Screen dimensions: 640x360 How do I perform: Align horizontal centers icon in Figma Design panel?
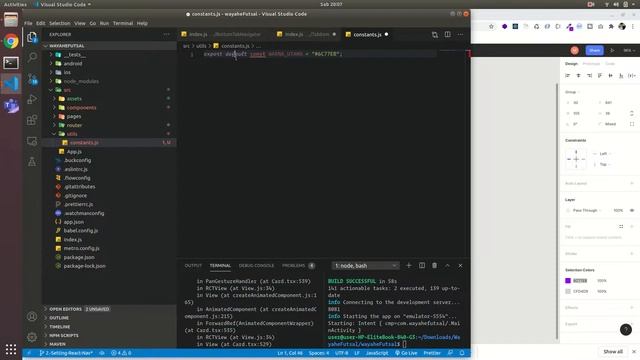tap(578, 76)
